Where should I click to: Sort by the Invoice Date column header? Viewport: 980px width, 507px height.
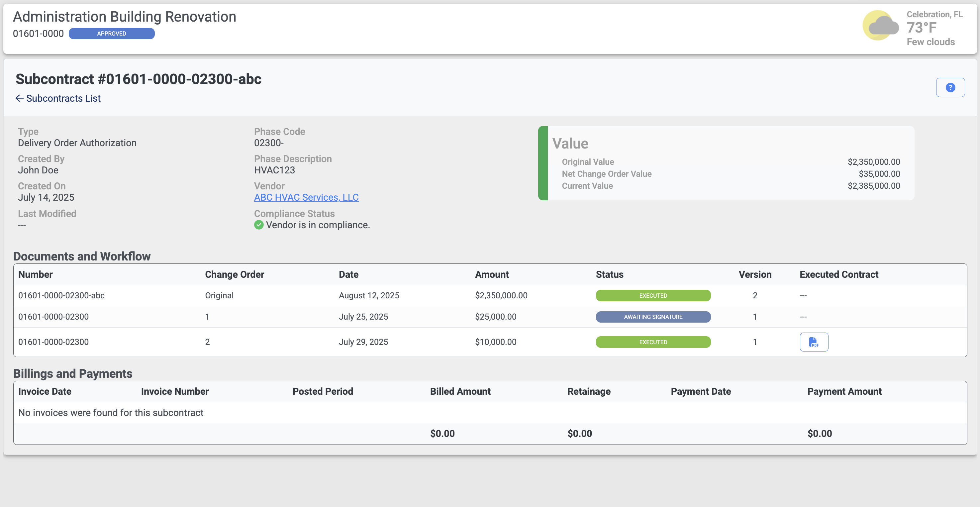pyautogui.click(x=45, y=391)
